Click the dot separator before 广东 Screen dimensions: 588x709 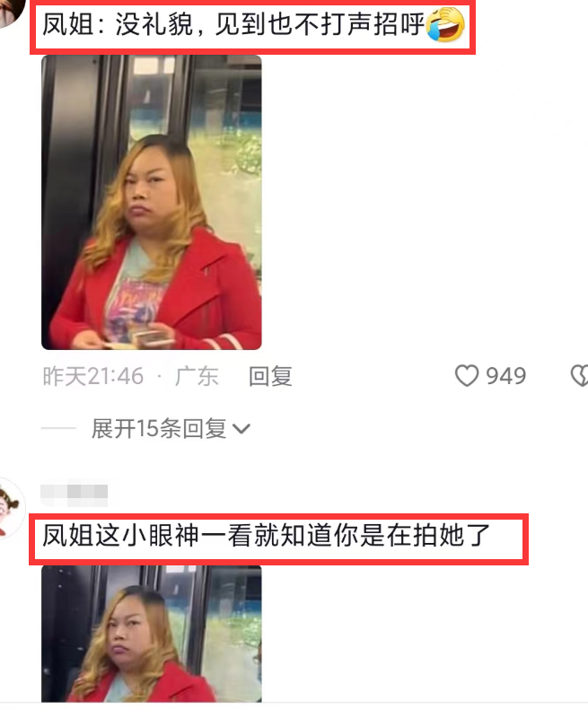[159, 377]
